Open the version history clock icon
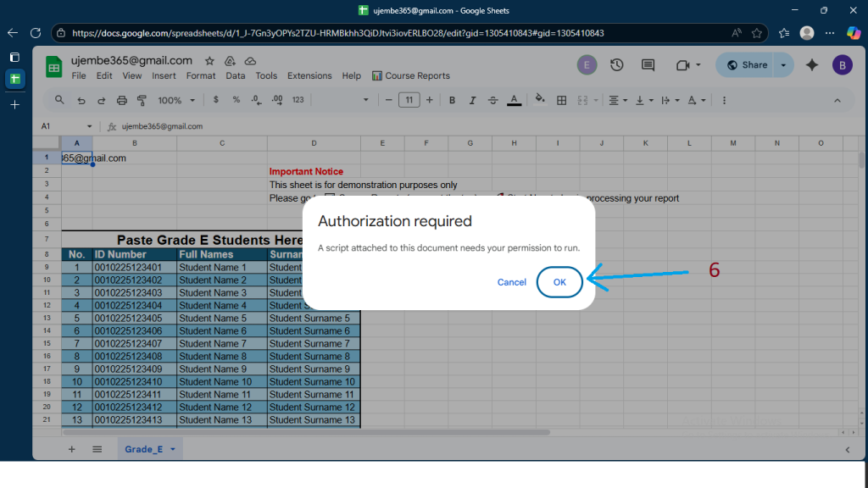 (x=617, y=65)
